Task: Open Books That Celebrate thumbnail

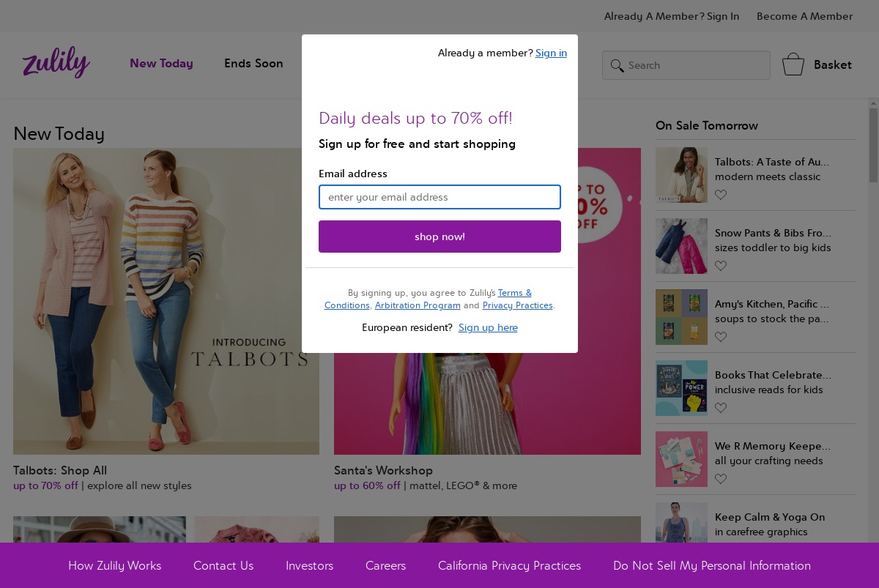Action: coord(681,388)
